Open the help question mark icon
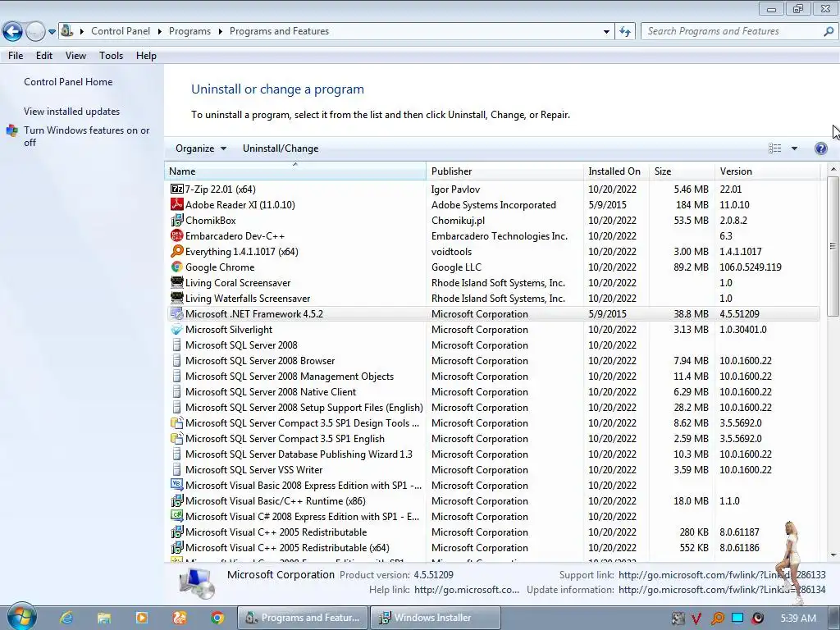This screenshot has width=840, height=630. [820, 148]
